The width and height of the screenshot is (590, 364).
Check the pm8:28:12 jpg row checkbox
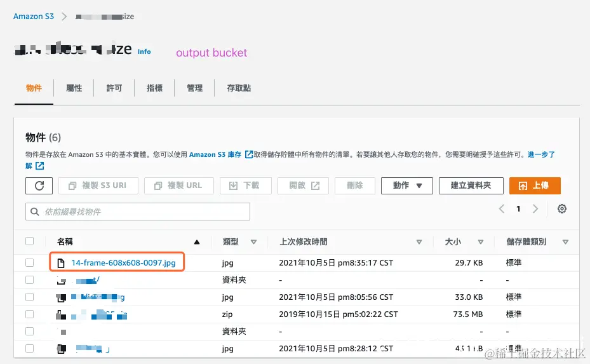30,349
